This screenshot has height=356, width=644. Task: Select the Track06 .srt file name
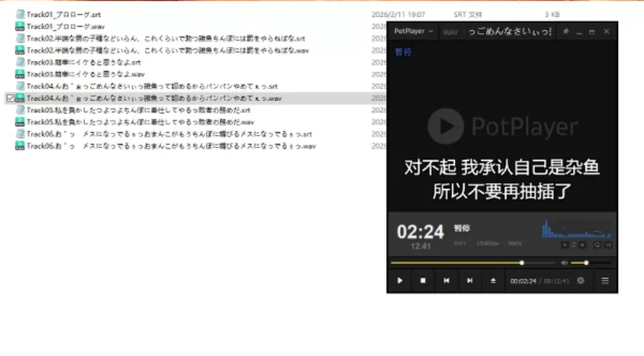pyautogui.click(x=169, y=134)
